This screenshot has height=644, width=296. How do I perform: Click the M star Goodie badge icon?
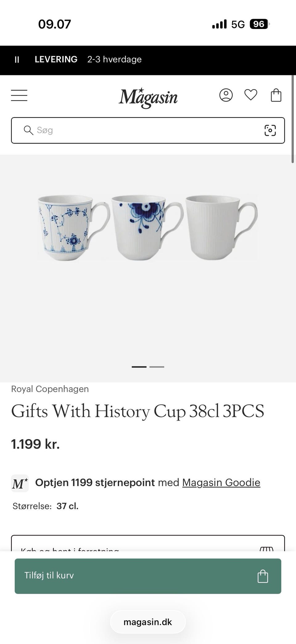tap(20, 483)
